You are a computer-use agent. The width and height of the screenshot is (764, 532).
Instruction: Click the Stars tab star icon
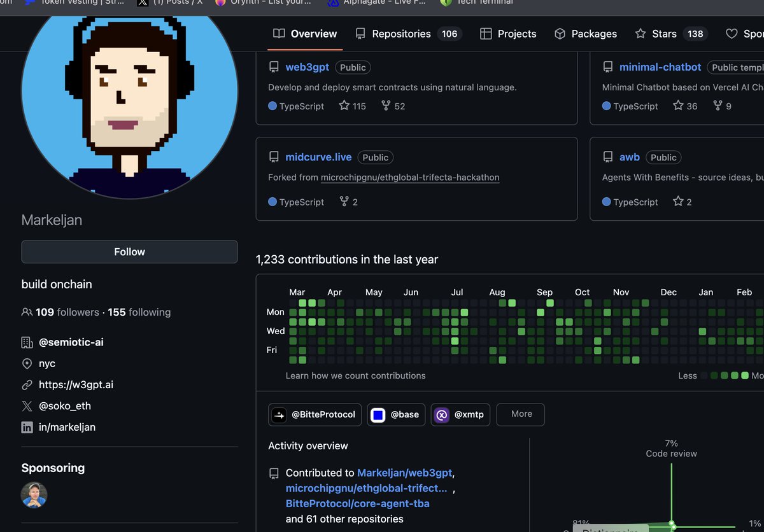640,34
